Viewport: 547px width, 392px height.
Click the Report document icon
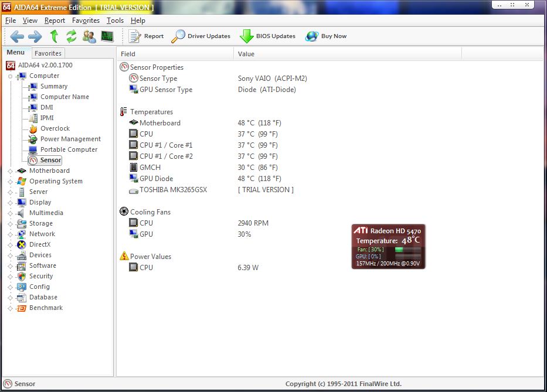tap(134, 36)
